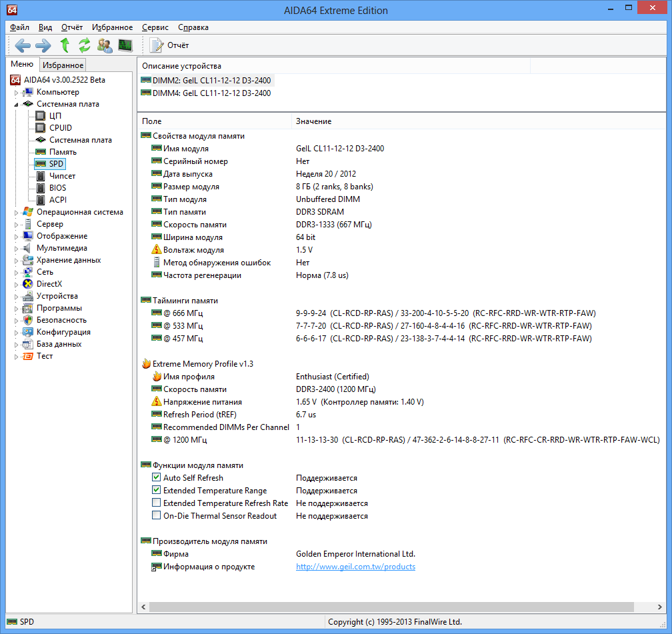Click the Extreme Memory Profile flame icon
The height and width of the screenshot is (634, 672).
click(146, 363)
